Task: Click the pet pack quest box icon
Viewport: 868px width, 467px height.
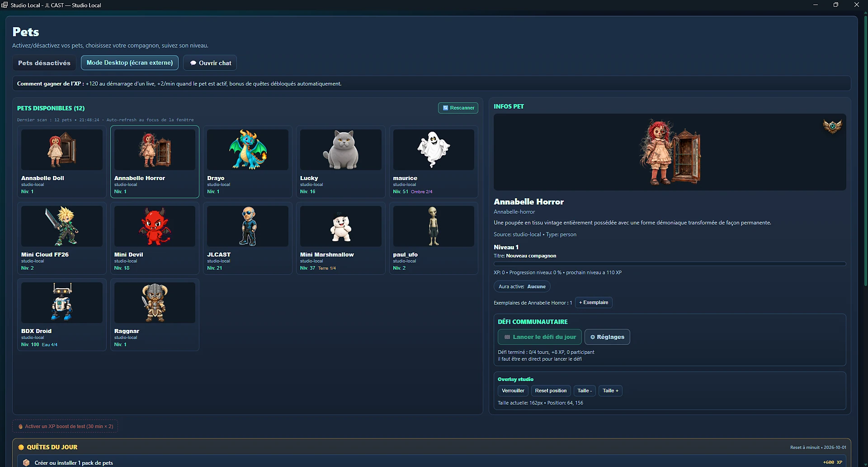Action: click(x=26, y=462)
